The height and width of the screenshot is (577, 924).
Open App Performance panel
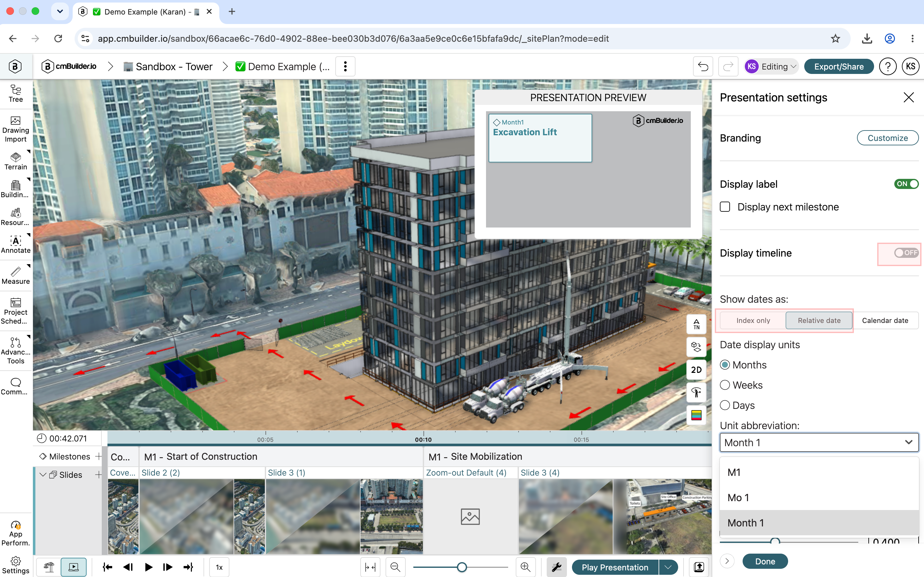click(16, 533)
